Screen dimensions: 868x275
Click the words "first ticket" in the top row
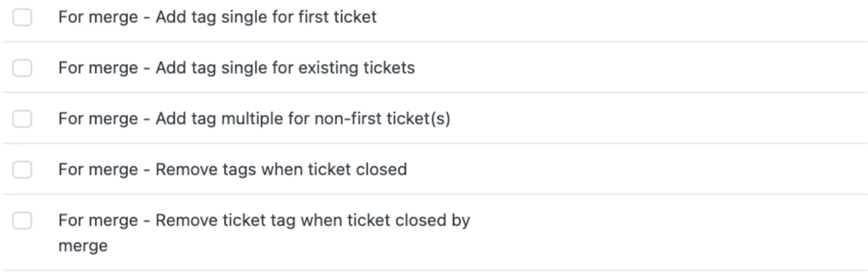coord(337,17)
